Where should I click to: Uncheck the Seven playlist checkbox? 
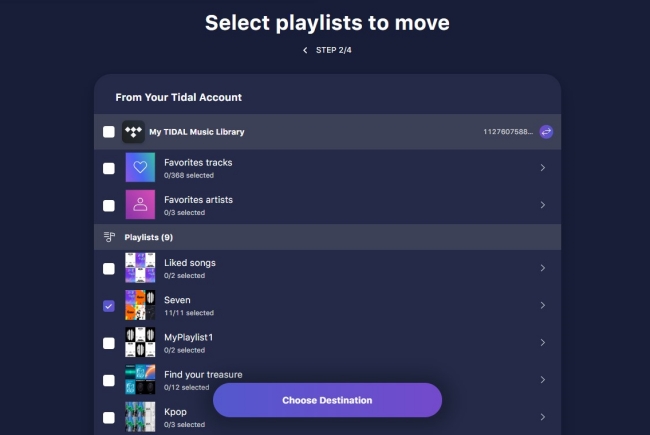(109, 306)
